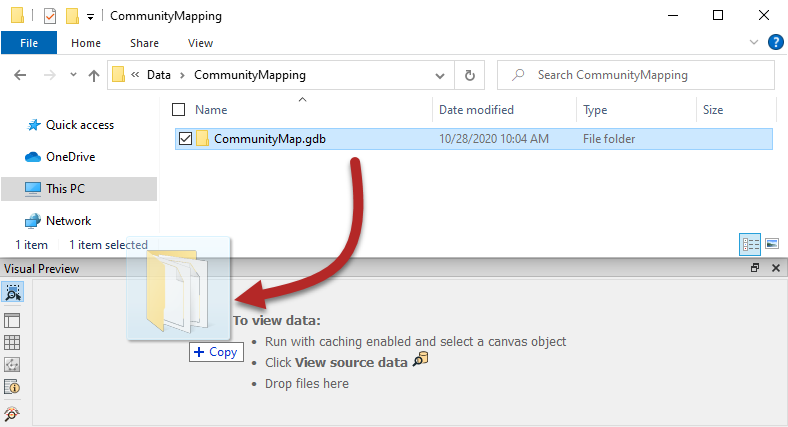Click the Visual Preview panel title
This screenshot has height=427, width=788.
click(42, 269)
